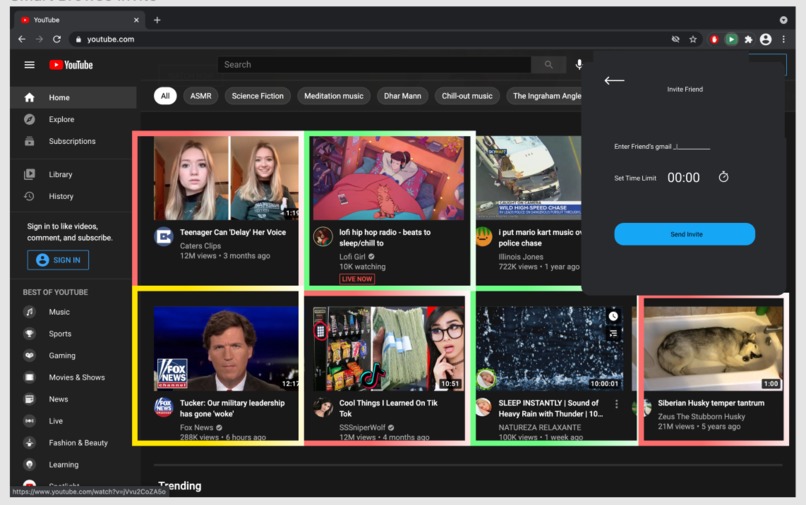Click Caters Clips channel avatar
The height and width of the screenshot is (505, 806).
164,237
